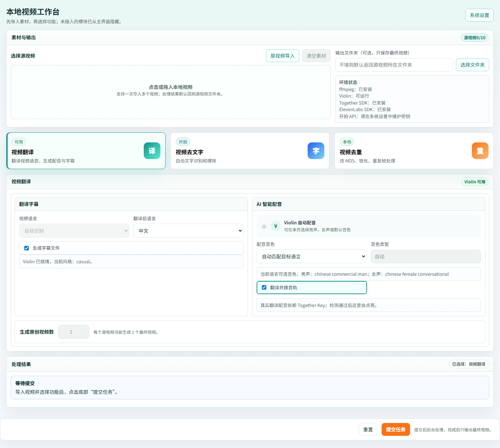Click the 处理结果 section heading
The height and width of the screenshot is (448, 500).
(21, 364)
